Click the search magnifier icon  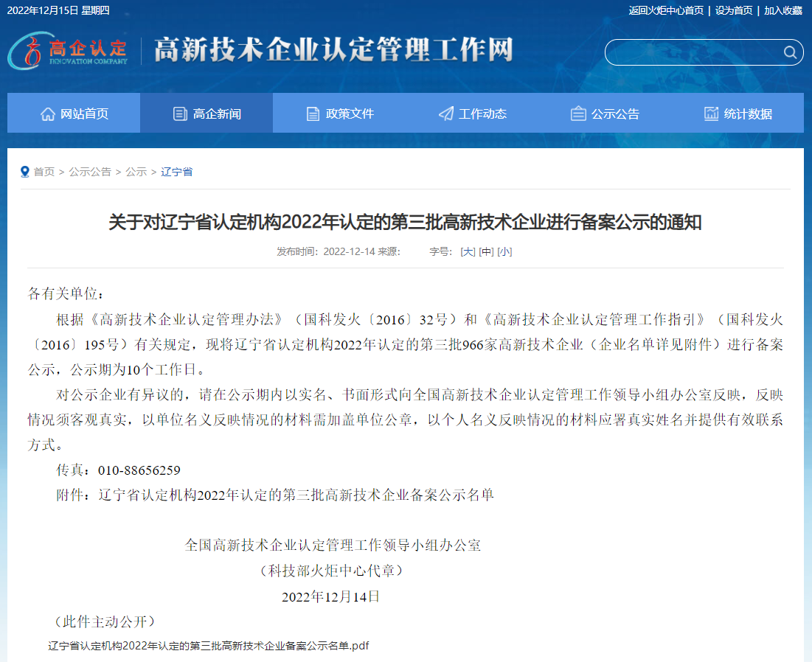coord(789,52)
